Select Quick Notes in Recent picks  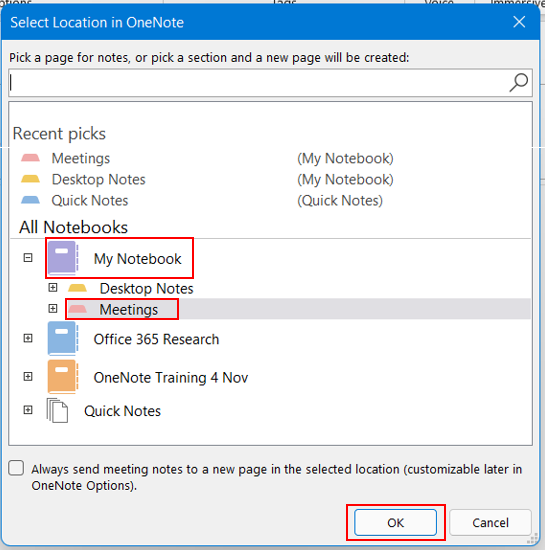click(90, 201)
